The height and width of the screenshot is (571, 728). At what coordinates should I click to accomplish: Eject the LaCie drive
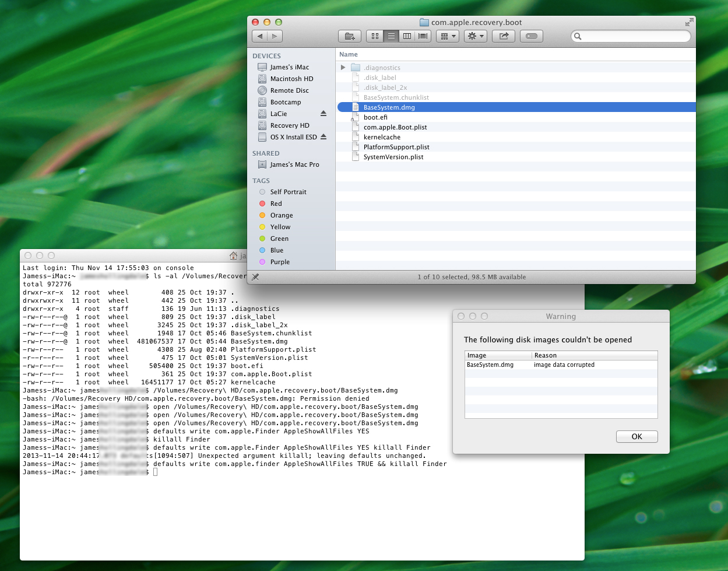tap(323, 114)
